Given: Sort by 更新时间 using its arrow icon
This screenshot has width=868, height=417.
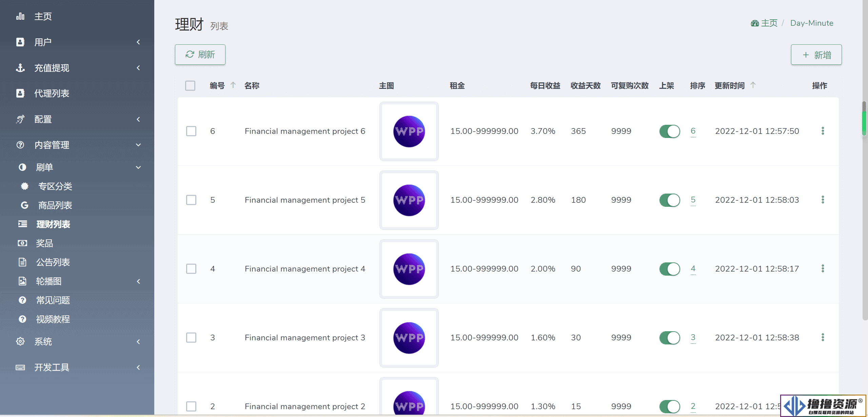Looking at the screenshot, I should 753,85.
